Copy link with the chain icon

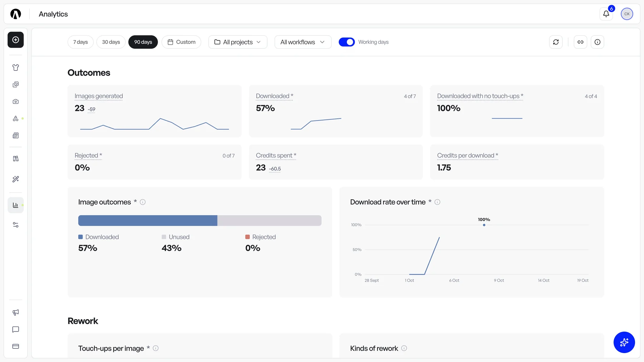(580, 42)
